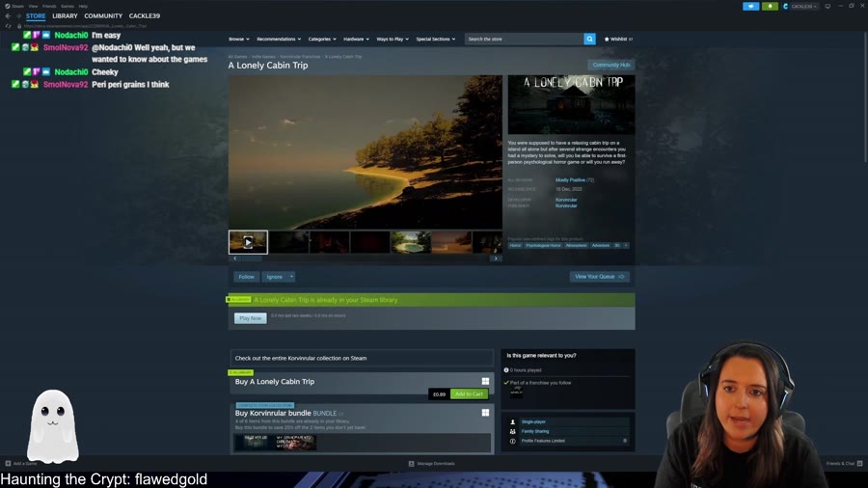Open Friends & Chat in the bottom corner

pos(844,464)
